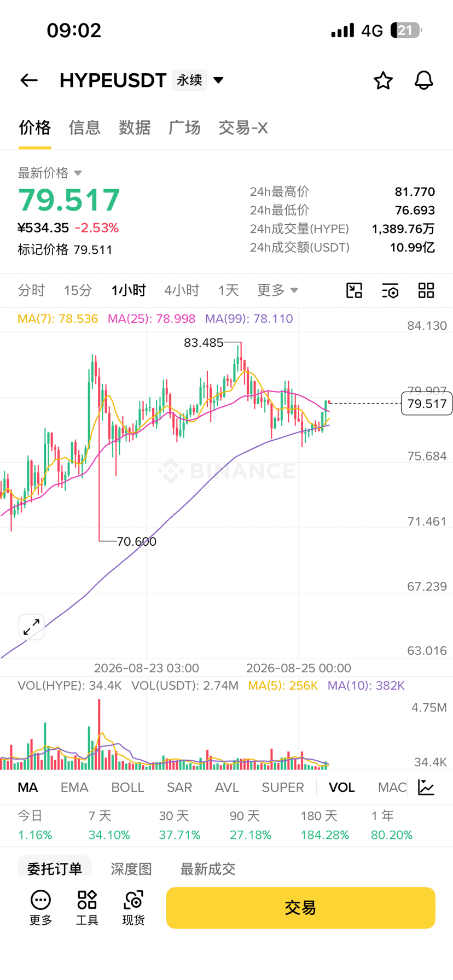Viewport: 453px width, 980px height.
Task: Toggle the VOL sub-indicator
Action: (x=342, y=787)
